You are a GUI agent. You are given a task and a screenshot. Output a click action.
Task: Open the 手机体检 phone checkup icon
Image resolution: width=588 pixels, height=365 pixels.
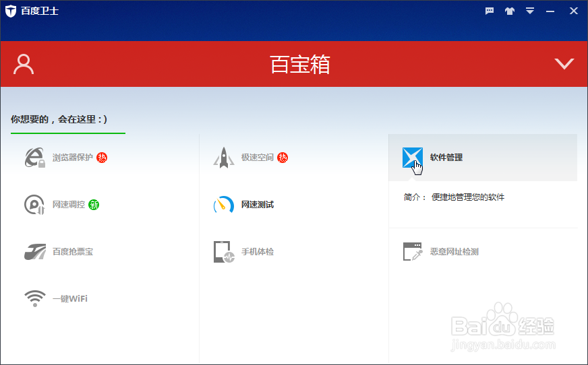224,252
